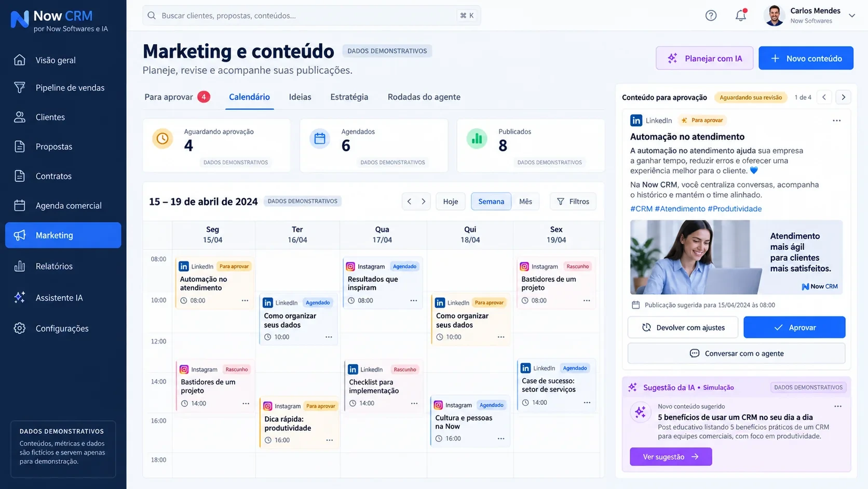Open the calendar Filtros

pos(573,202)
